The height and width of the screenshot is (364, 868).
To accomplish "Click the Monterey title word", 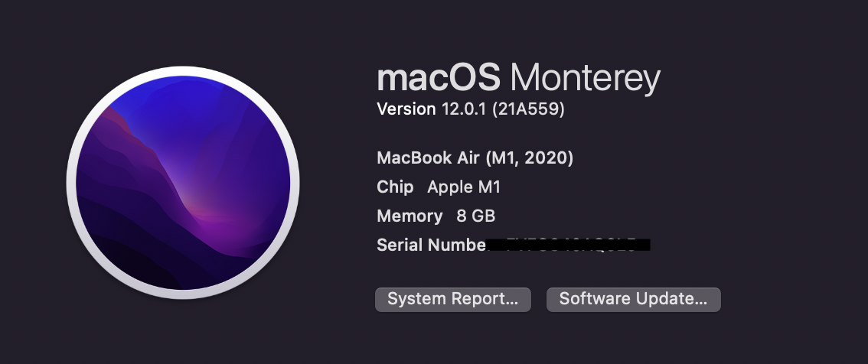I will [x=585, y=79].
